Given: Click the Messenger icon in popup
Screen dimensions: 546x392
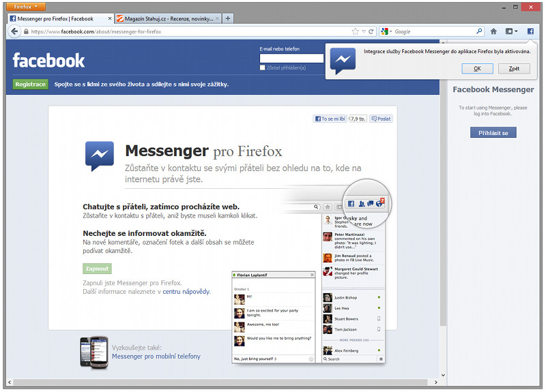Looking at the screenshot, I should click(x=343, y=61).
